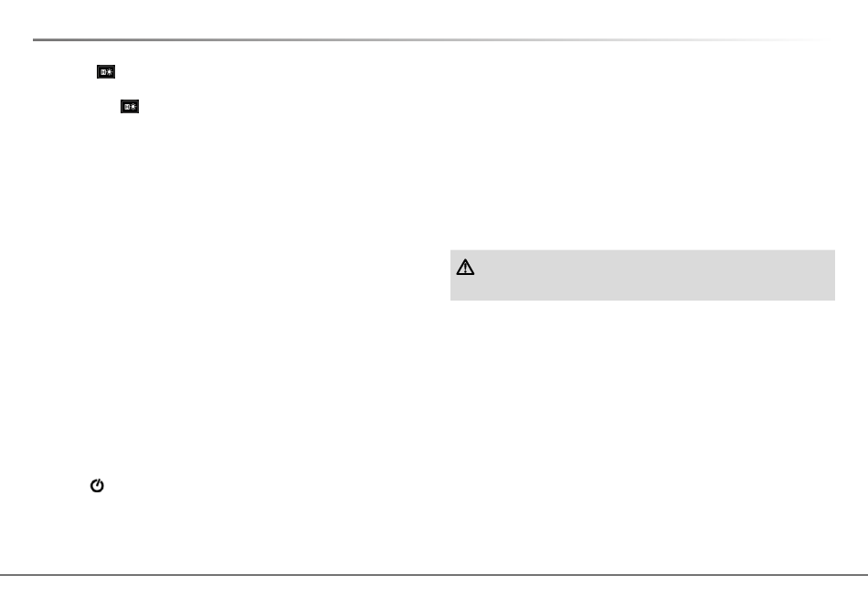Viewport: 868px width, 612px height.
Task: Click the sun symbol in the upper brightness icon
Action: (109, 72)
